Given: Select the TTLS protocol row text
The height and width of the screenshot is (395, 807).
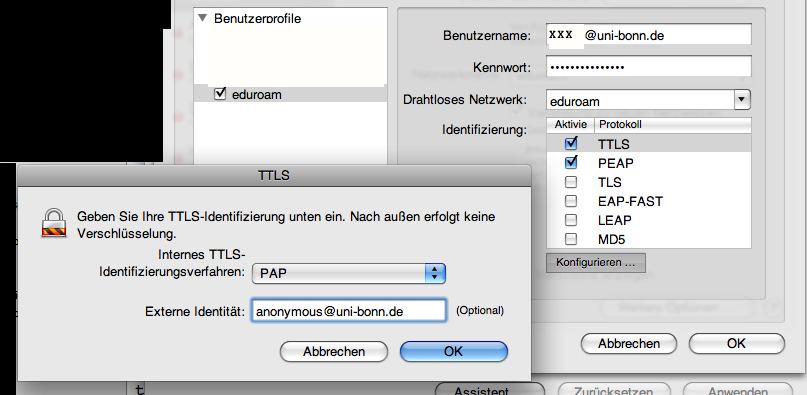Looking at the screenshot, I should point(613,145).
